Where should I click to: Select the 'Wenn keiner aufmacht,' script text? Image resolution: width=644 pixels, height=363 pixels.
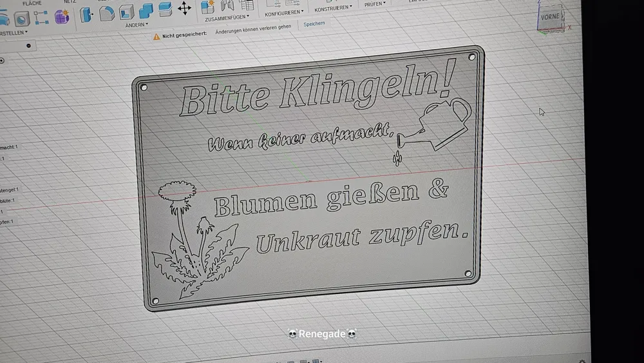click(x=301, y=137)
